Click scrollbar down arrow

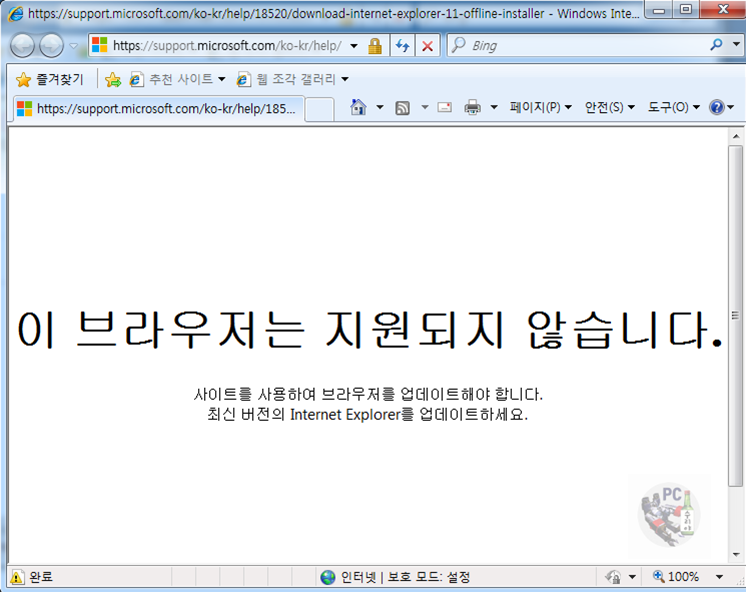(x=736, y=554)
